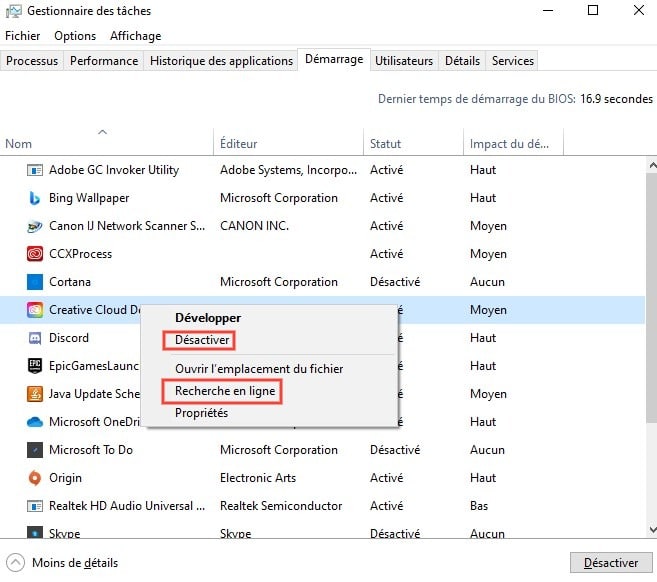Viewport: 657px width, 582px height.
Task: Switch to the Utilisateurs tab
Action: pyautogui.click(x=404, y=61)
